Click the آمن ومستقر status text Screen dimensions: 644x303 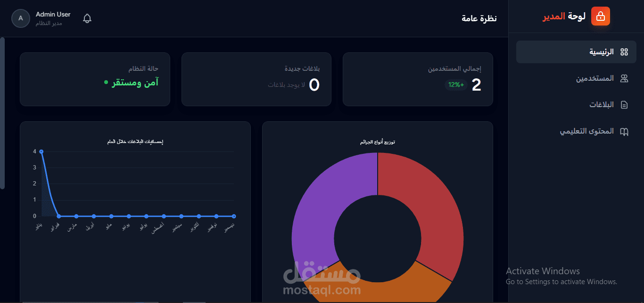pyautogui.click(x=135, y=83)
